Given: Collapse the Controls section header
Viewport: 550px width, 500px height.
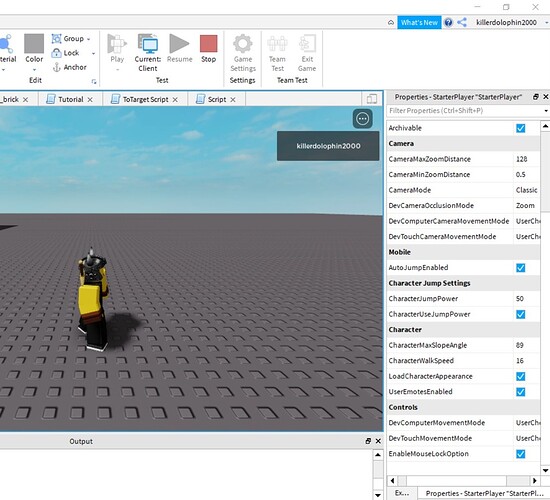Looking at the screenshot, I should click(463, 407).
